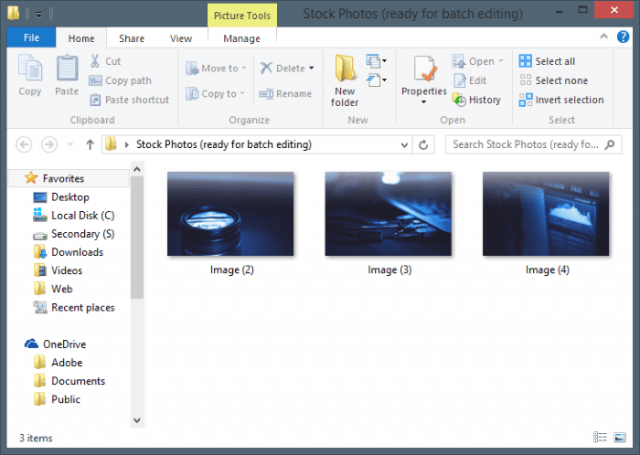The height and width of the screenshot is (455, 640).
Task: Open the folder icon at title bar left
Action: [13, 13]
